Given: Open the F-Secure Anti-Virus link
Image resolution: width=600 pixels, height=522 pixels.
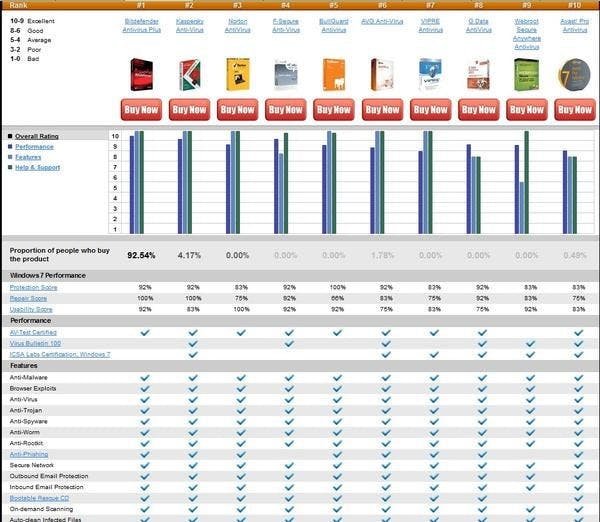Looking at the screenshot, I should [286, 26].
